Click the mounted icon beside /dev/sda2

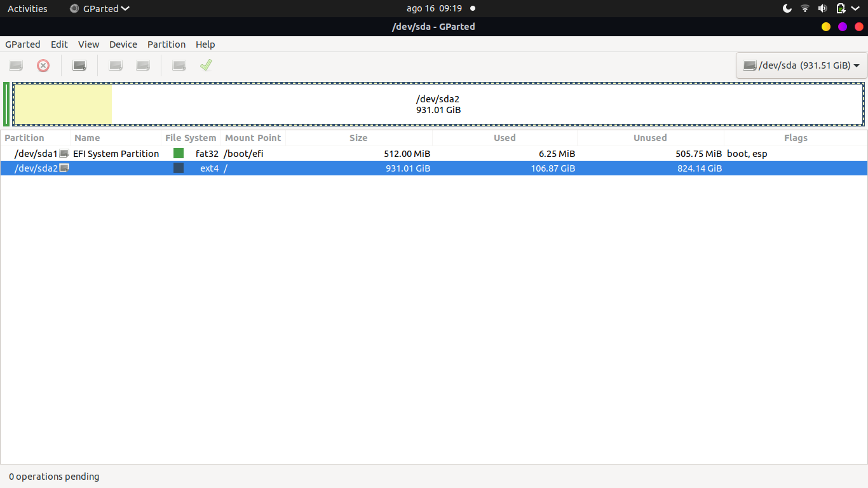[x=64, y=168]
